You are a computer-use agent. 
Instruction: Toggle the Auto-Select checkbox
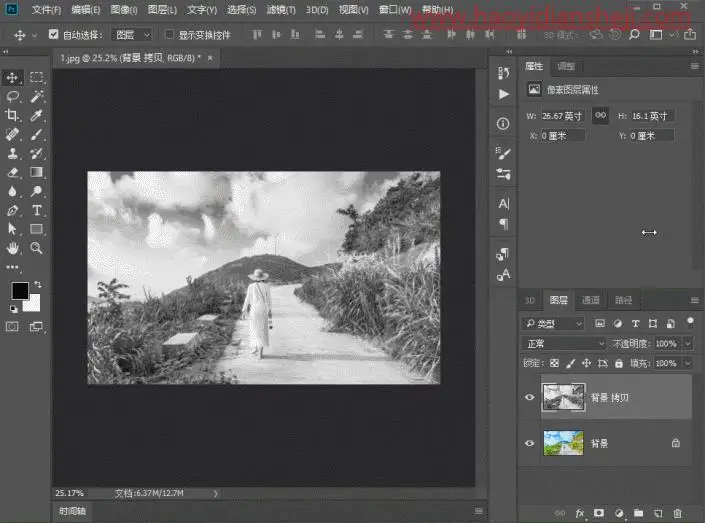(x=54, y=34)
